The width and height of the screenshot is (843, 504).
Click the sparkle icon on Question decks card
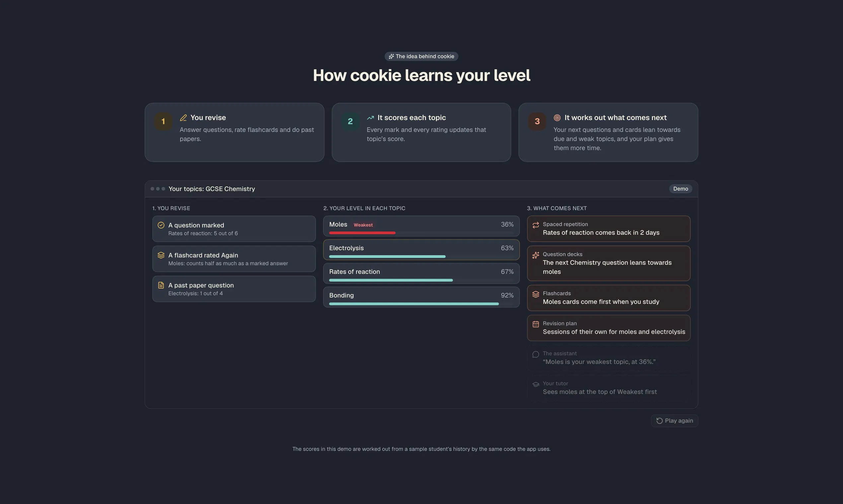click(536, 255)
